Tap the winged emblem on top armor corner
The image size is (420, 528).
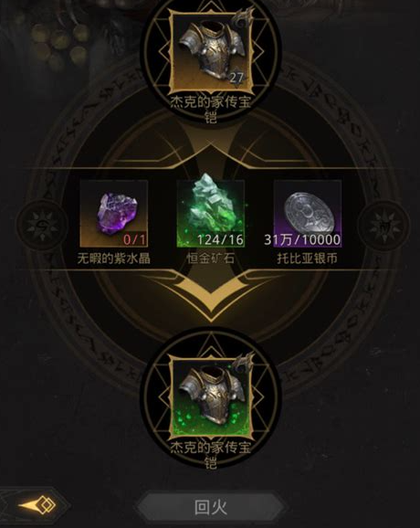pyautogui.click(x=245, y=19)
